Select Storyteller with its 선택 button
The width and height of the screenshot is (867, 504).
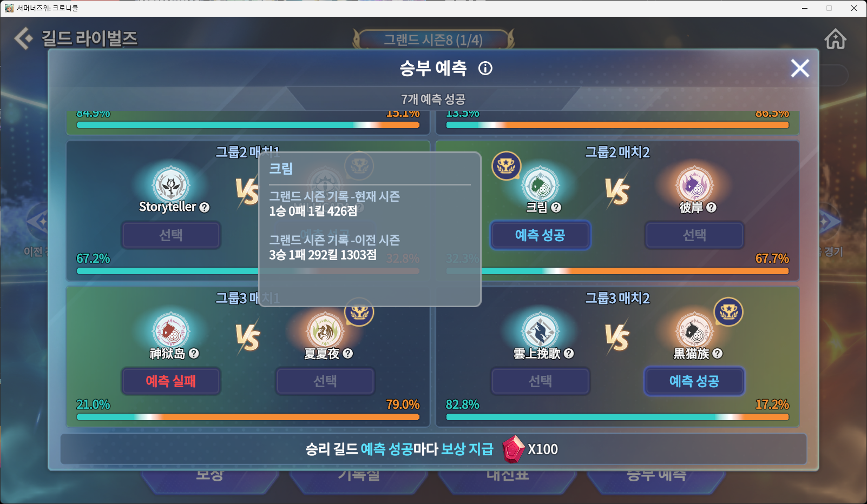tap(171, 235)
